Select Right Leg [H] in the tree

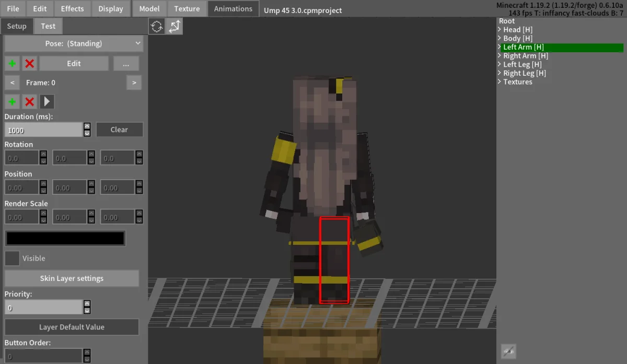click(525, 73)
